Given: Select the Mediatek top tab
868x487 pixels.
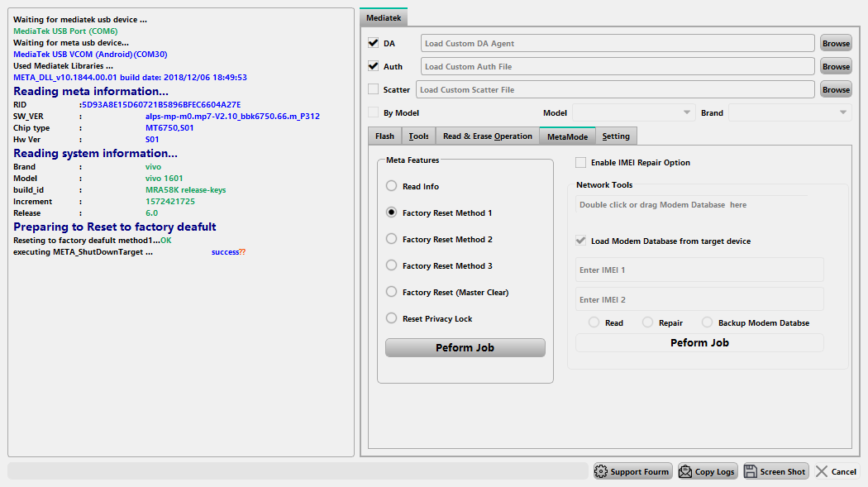Looking at the screenshot, I should (x=384, y=17).
